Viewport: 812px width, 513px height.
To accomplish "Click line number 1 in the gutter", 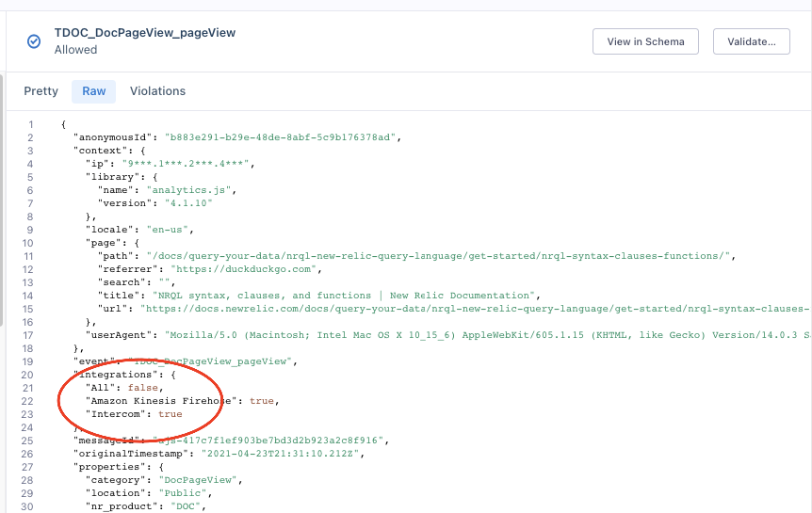I will [30, 124].
